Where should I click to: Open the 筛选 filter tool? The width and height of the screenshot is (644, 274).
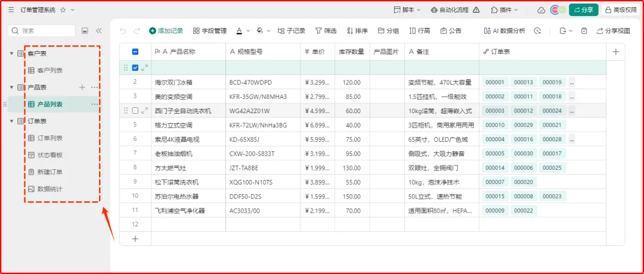(x=326, y=31)
